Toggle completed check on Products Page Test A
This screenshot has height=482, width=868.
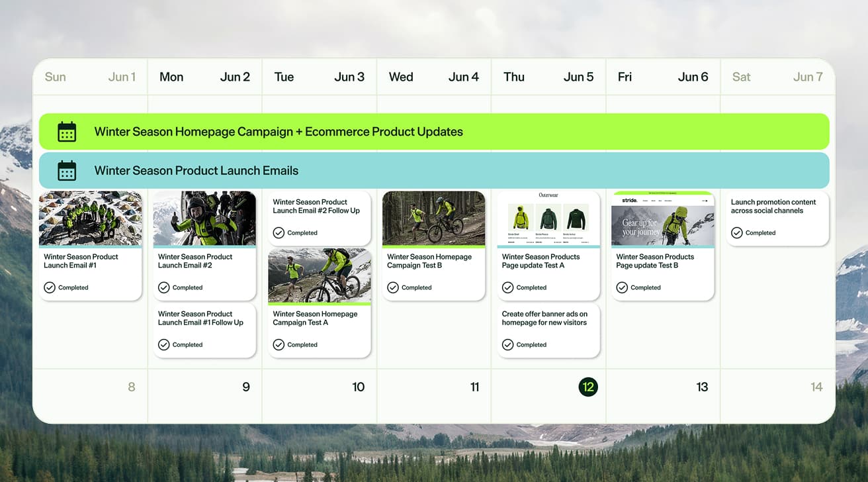(x=507, y=287)
